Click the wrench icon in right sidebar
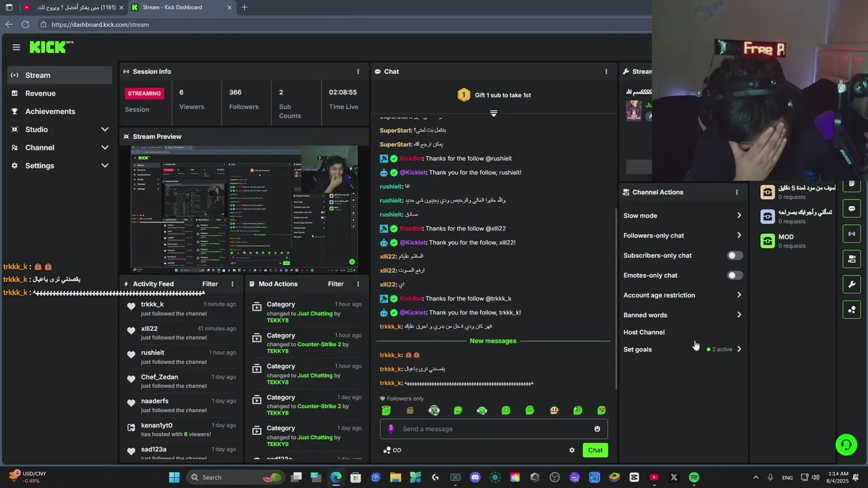This screenshot has width=868, height=488. pos(852,284)
